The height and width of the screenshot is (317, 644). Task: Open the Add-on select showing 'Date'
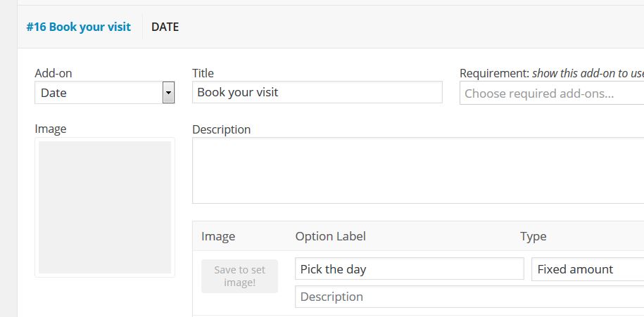tap(99, 93)
